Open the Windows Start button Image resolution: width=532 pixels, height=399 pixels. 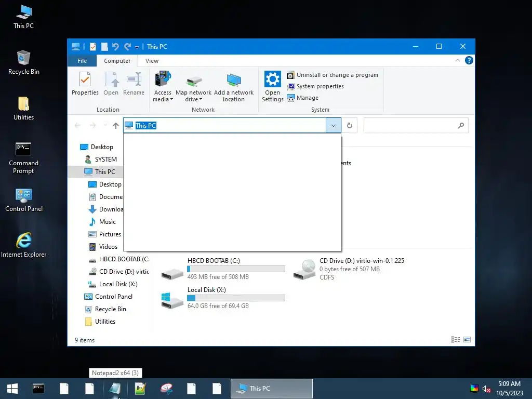pyautogui.click(x=12, y=389)
